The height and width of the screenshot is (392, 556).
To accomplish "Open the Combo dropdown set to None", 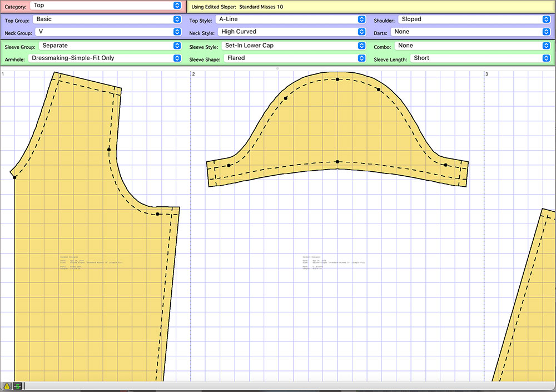I will 473,46.
